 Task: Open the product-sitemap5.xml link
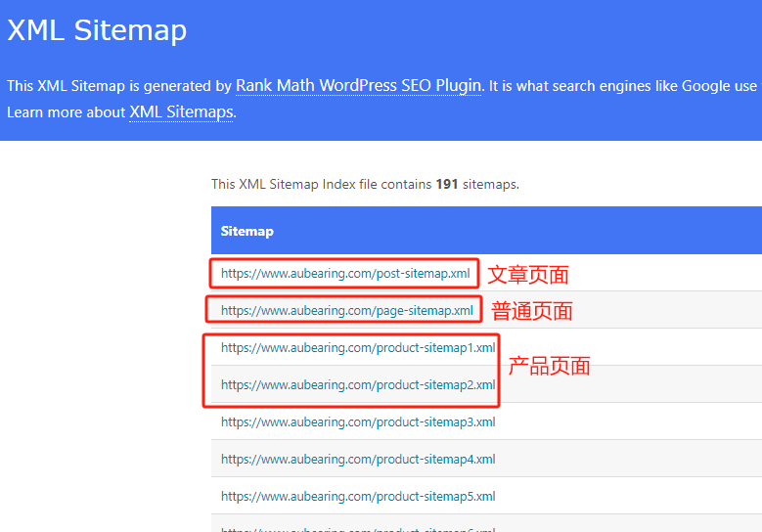(358, 497)
